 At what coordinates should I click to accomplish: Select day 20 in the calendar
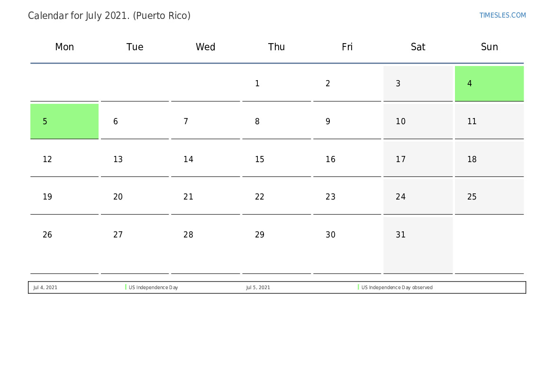point(135,197)
